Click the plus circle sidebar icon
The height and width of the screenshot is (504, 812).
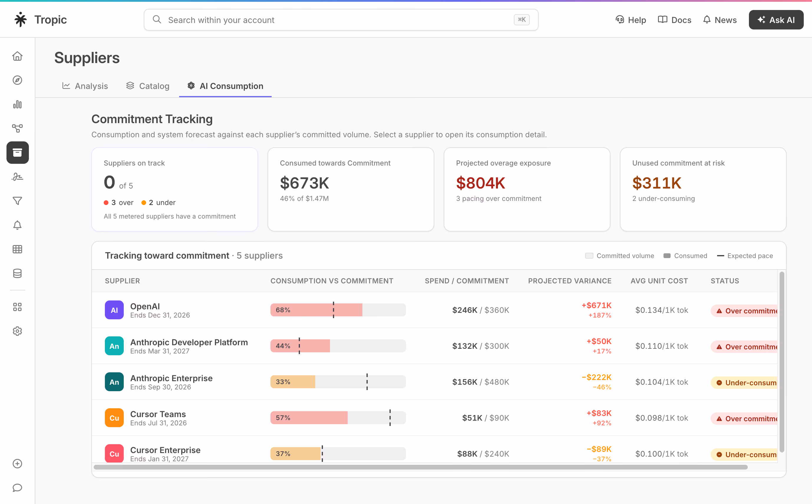click(x=17, y=464)
